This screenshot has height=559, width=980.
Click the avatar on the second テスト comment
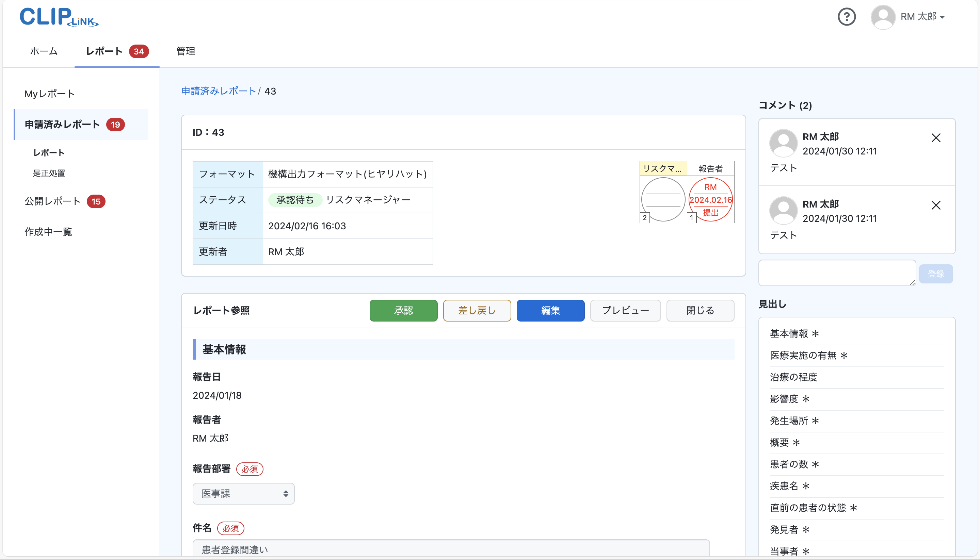pos(783,210)
